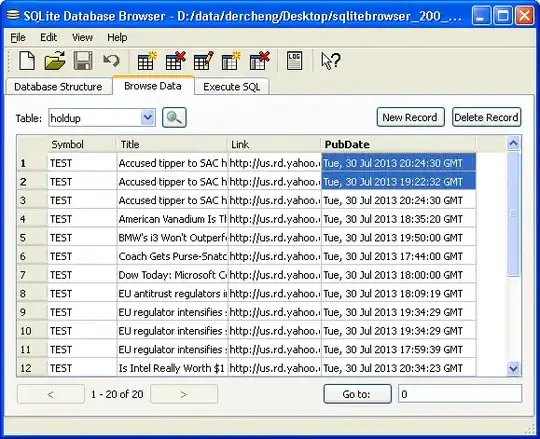
Task: Click Title cell 'Coach Gets Purse-Snatc'
Action: [x=172, y=256]
